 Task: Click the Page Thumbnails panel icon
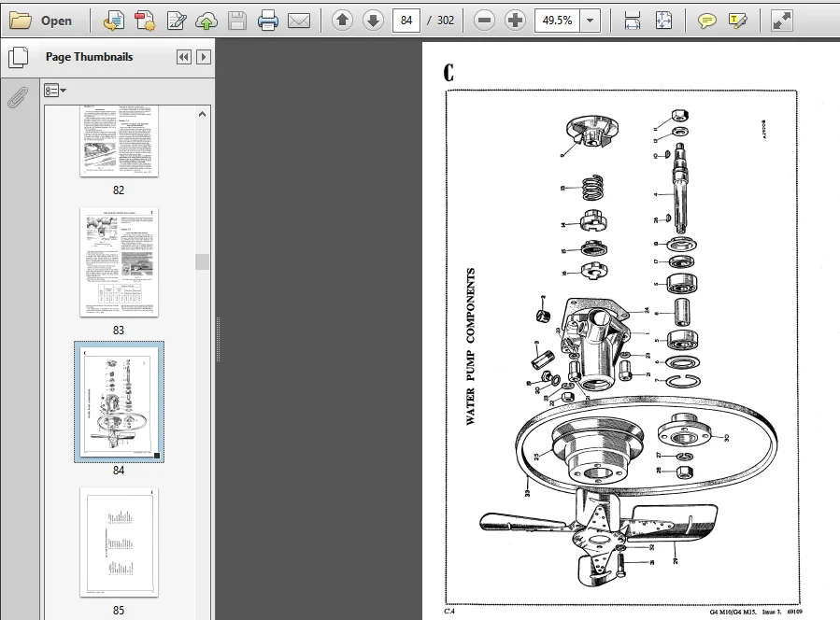(19, 57)
